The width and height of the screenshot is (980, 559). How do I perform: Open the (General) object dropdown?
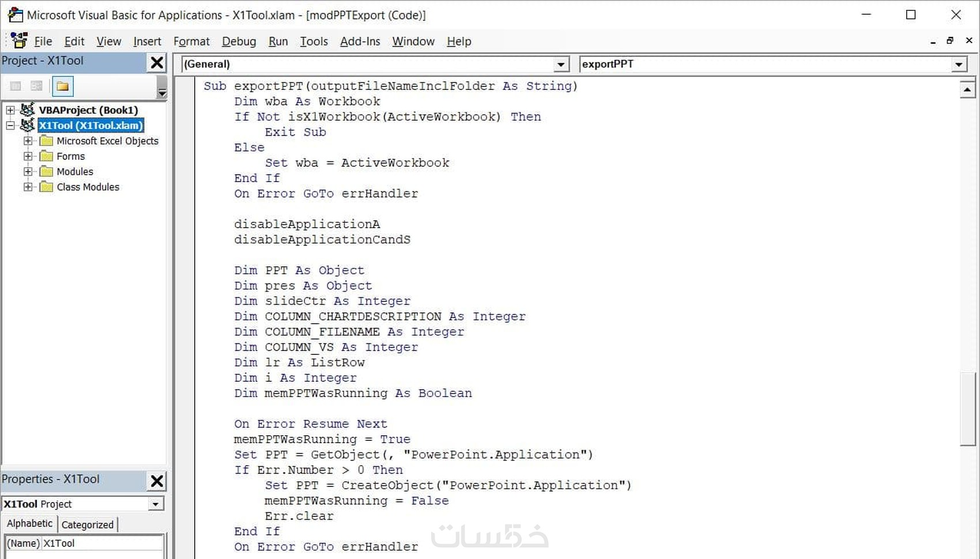click(561, 65)
